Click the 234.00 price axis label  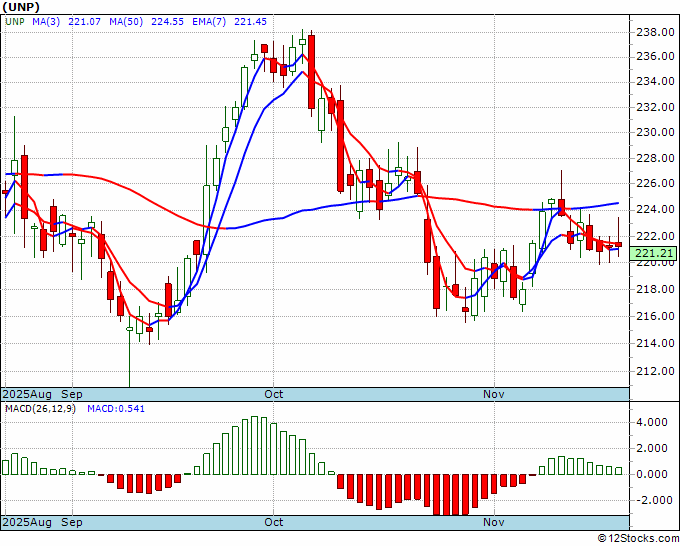655,82
